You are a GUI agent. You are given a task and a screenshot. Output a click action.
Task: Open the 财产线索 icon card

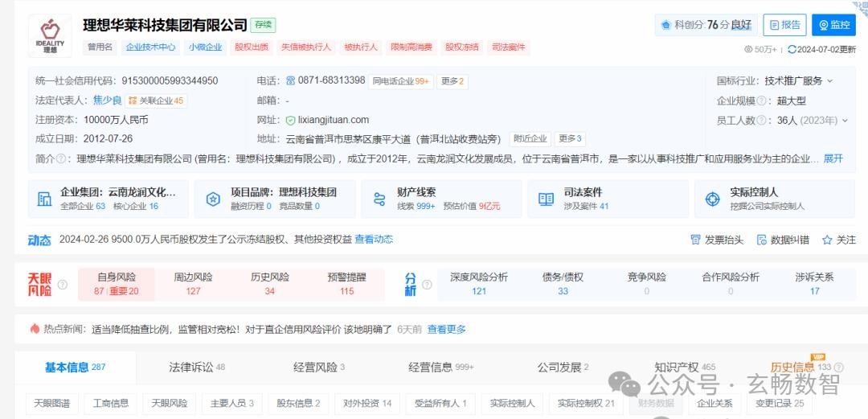379,199
